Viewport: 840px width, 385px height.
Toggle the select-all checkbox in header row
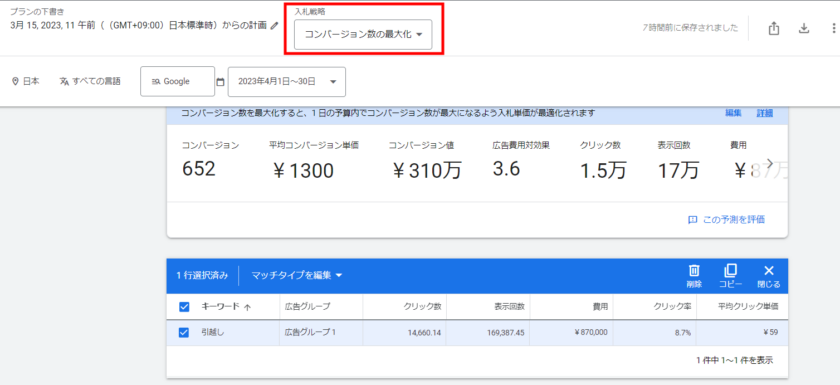(184, 307)
